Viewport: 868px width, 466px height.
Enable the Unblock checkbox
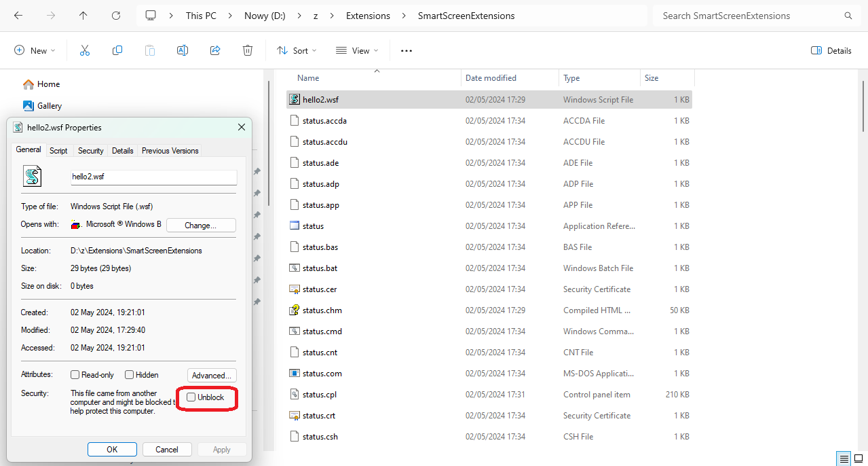(191, 397)
